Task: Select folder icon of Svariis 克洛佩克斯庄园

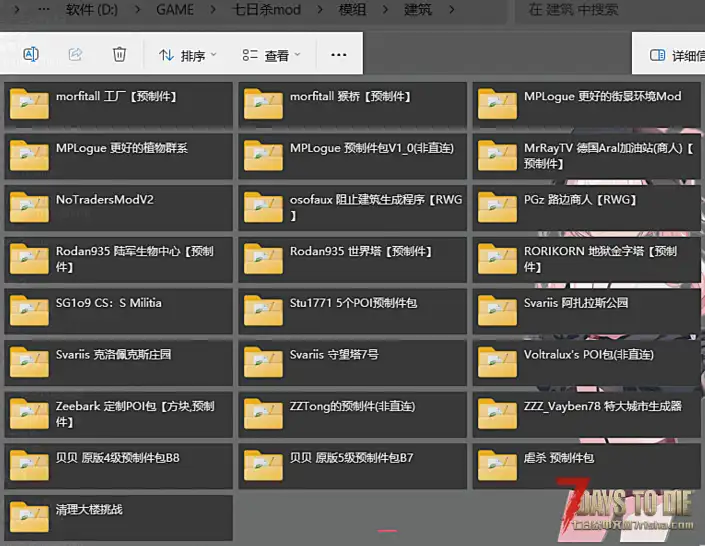Action: click(29, 362)
